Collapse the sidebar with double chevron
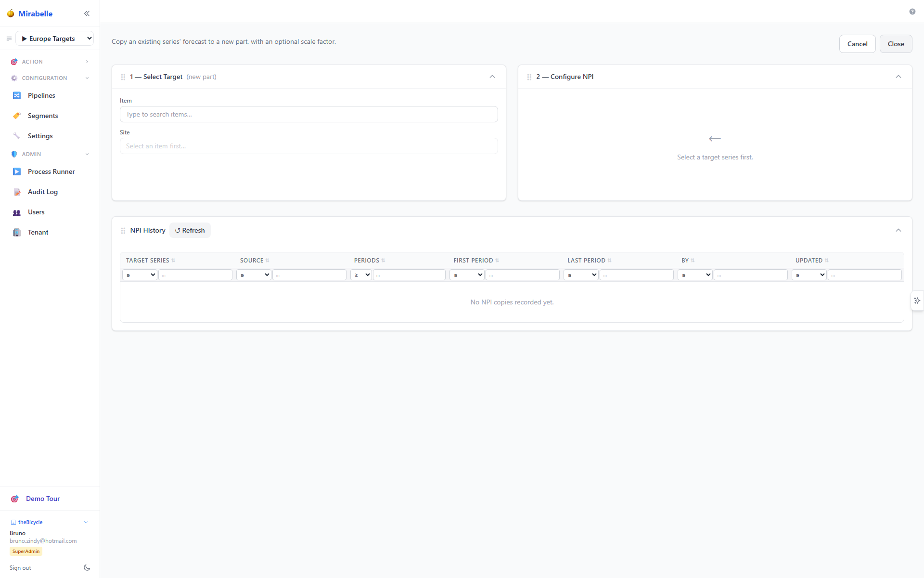Viewport: 924px width, 578px height. 87,13
